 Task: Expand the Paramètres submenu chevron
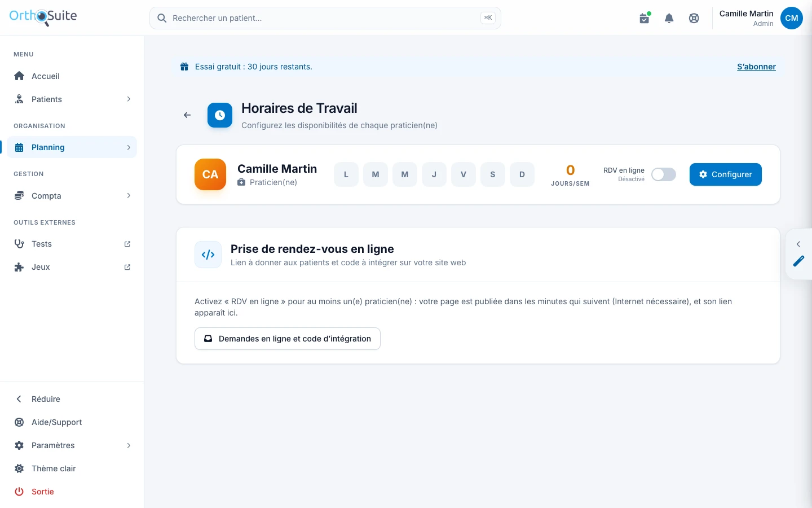click(x=129, y=445)
